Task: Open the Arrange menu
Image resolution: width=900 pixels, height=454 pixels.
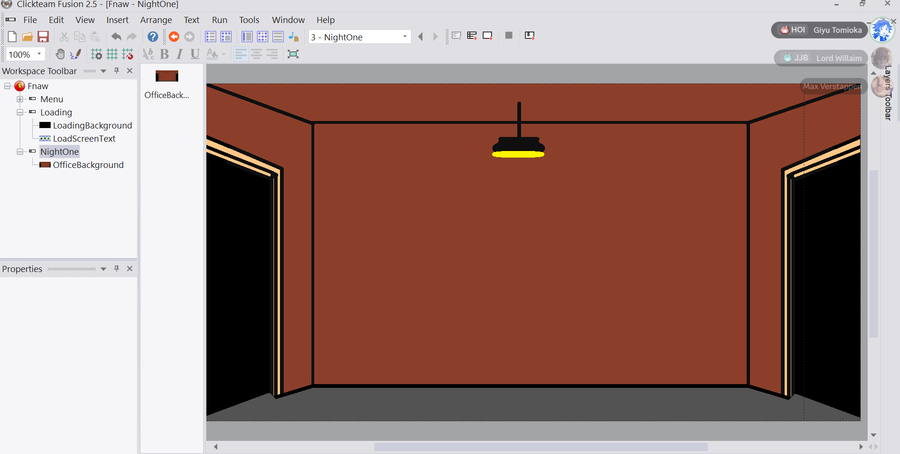Action: (x=156, y=20)
